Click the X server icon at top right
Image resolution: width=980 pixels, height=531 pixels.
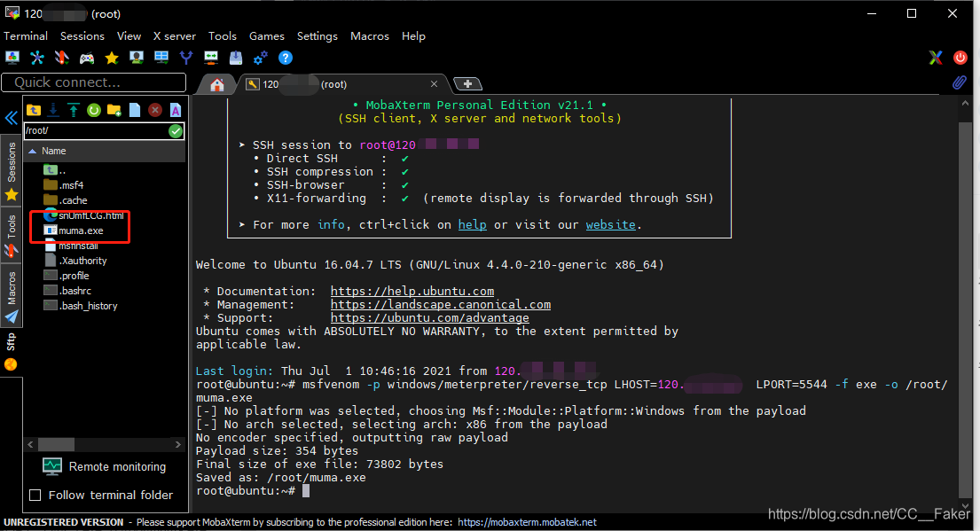point(936,59)
